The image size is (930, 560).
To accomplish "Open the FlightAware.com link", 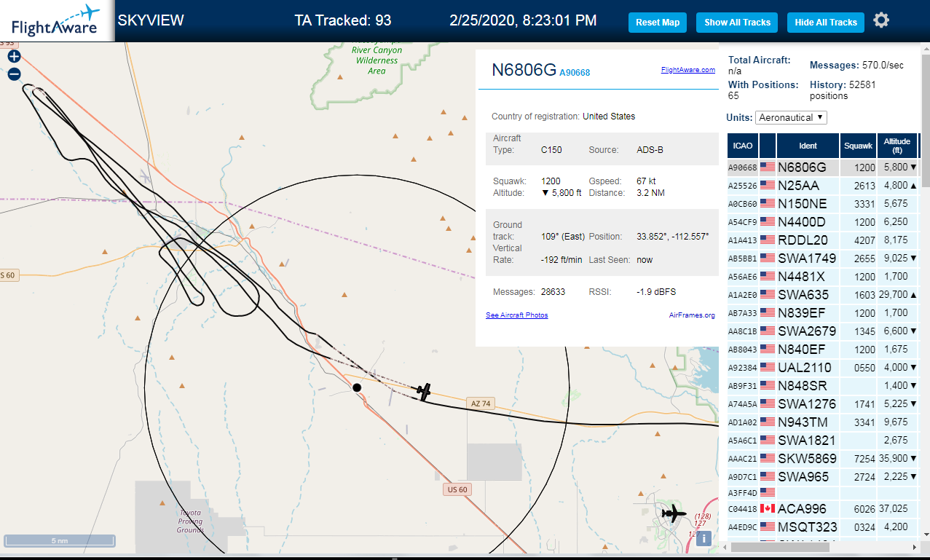I will (x=688, y=70).
